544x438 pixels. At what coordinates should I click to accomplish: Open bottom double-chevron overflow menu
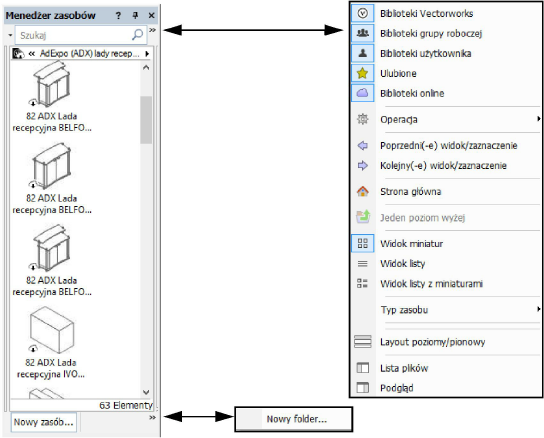(152, 418)
